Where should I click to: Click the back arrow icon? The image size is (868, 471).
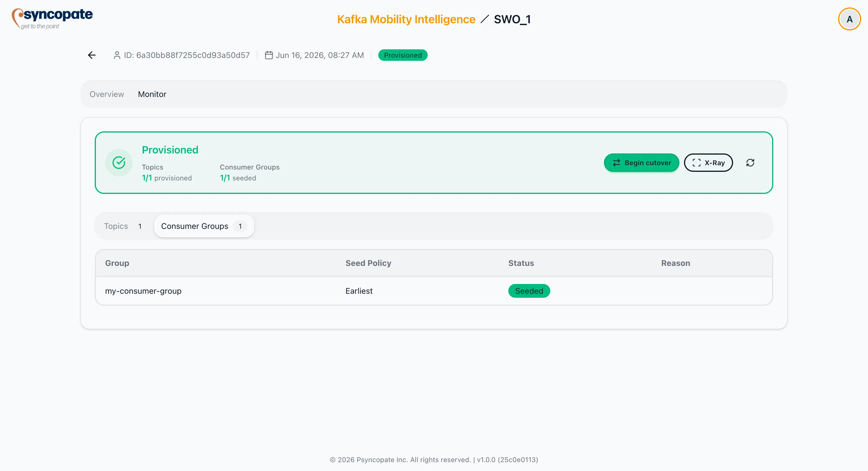click(92, 55)
